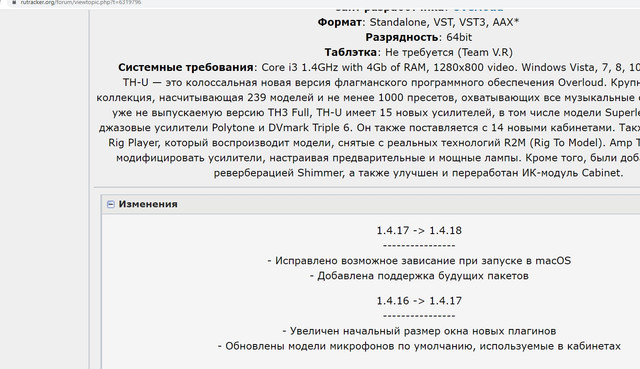Click the lock icon beside the URL
The width and height of the screenshot is (640, 369).
point(14,2)
